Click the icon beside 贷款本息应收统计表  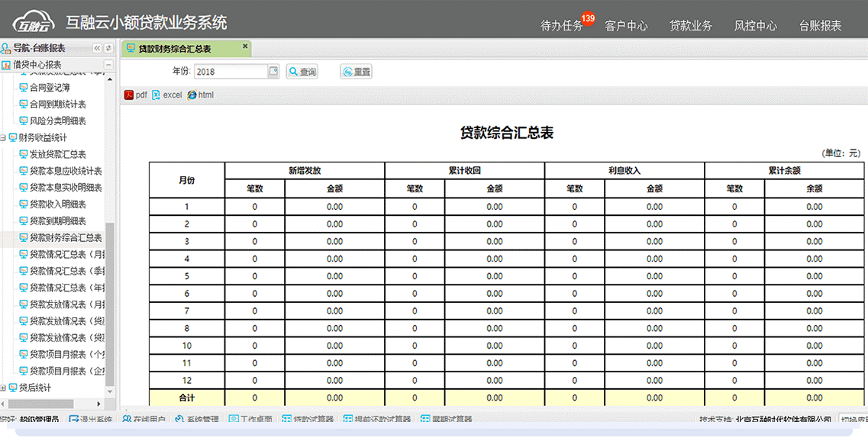(23, 171)
